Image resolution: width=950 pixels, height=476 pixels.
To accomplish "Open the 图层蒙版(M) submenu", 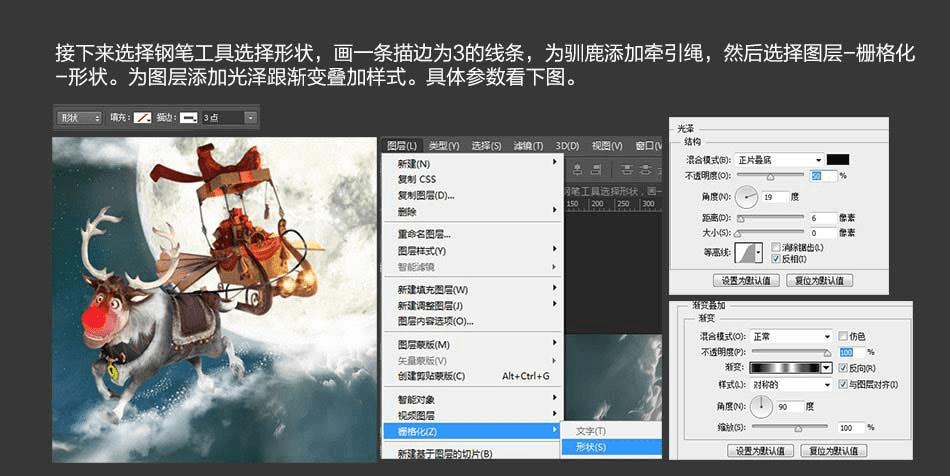I will [473, 345].
